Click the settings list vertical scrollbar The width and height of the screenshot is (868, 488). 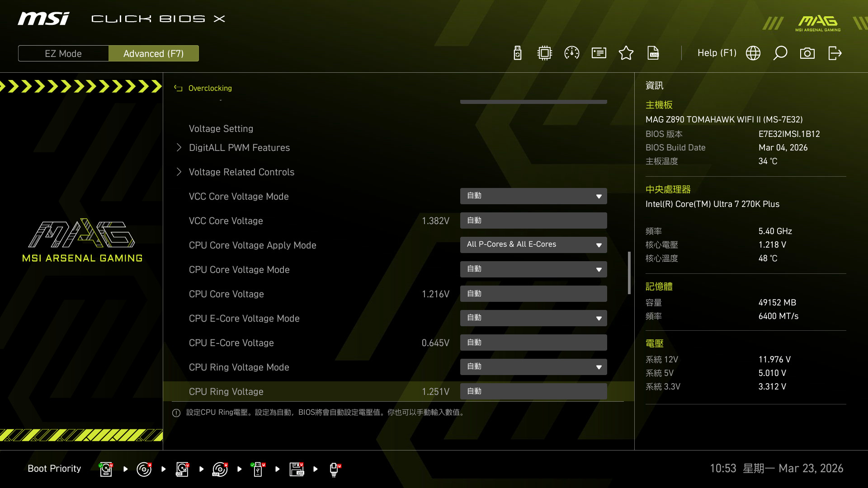[629, 273]
